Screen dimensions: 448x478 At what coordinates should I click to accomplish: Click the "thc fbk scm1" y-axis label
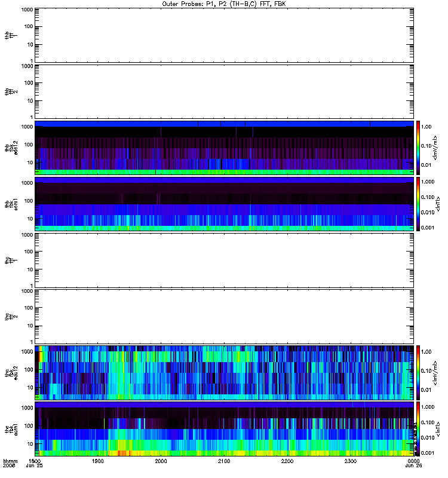(11, 429)
